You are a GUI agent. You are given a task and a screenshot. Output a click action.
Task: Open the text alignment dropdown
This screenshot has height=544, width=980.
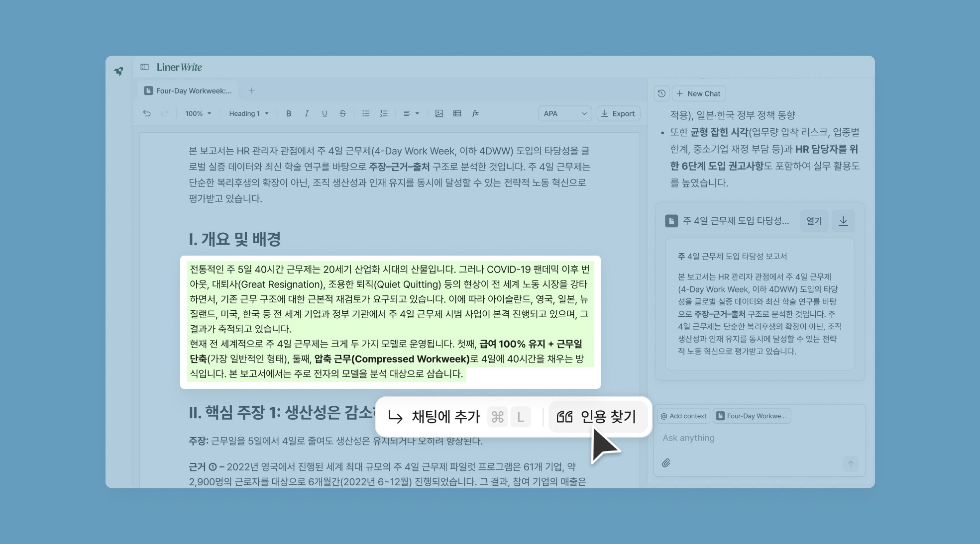tap(411, 113)
